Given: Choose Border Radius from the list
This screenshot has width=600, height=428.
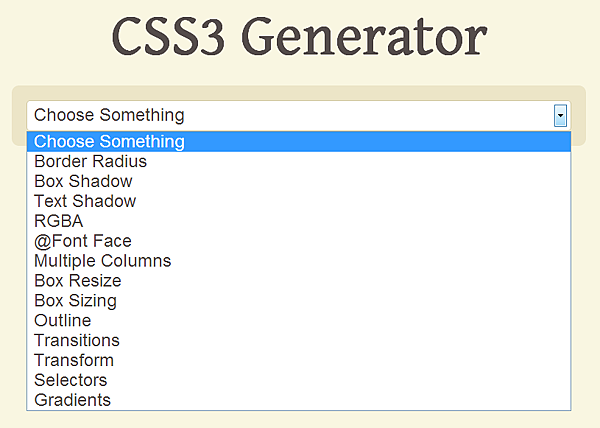Looking at the screenshot, I should pyautogui.click(x=91, y=161).
